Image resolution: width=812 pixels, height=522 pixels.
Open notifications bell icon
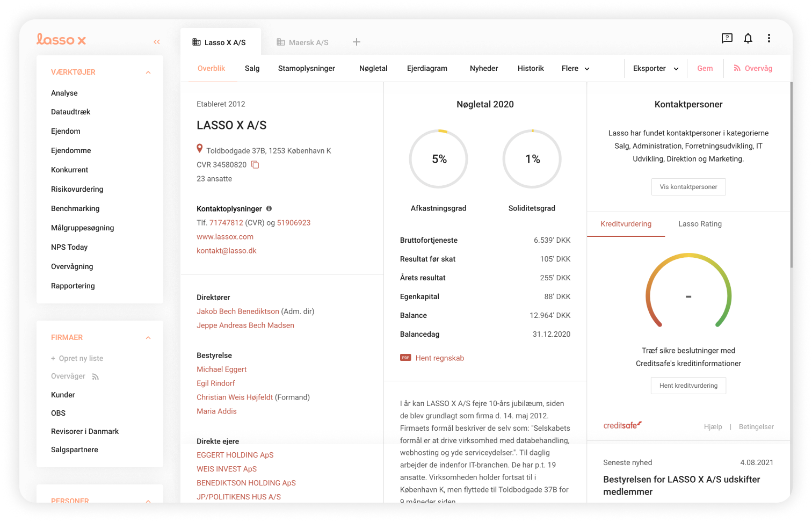click(748, 38)
